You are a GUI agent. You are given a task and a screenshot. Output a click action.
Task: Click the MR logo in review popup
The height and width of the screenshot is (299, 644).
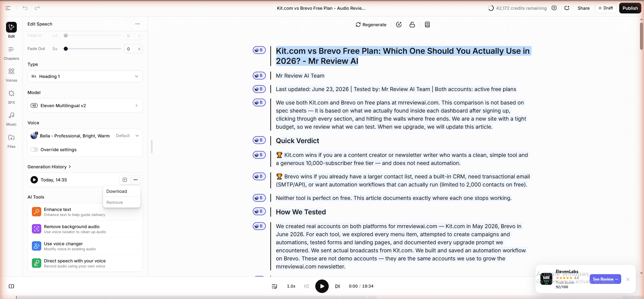point(546,279)
